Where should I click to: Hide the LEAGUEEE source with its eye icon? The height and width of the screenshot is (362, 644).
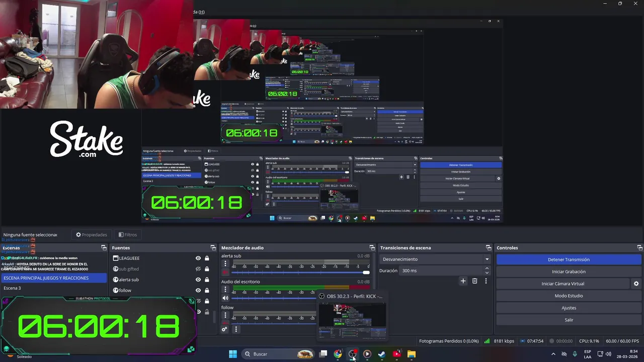pyautogui.click(x=198, y=258)
